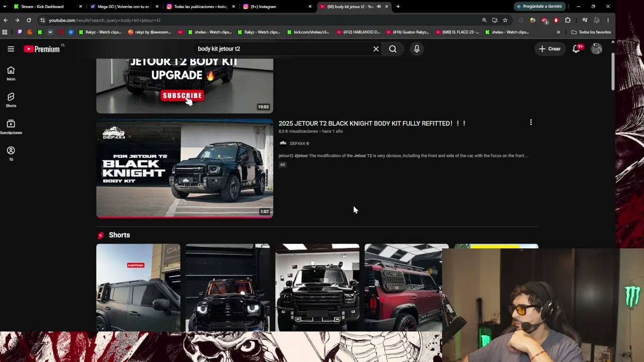Visit the DEF4X4 channel link
The image size is (644, 362).
pyautogui.click(x=299, y=143)
